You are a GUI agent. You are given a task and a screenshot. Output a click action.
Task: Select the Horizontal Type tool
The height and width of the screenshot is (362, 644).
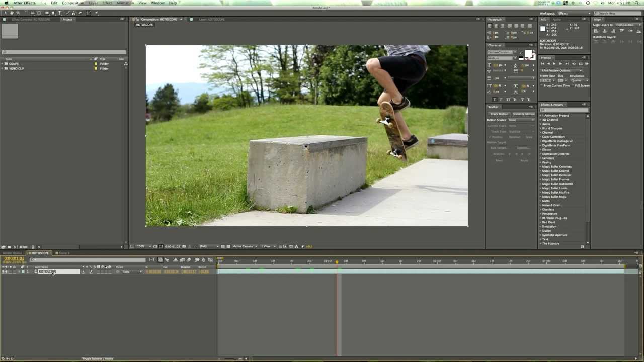(59, 13)
